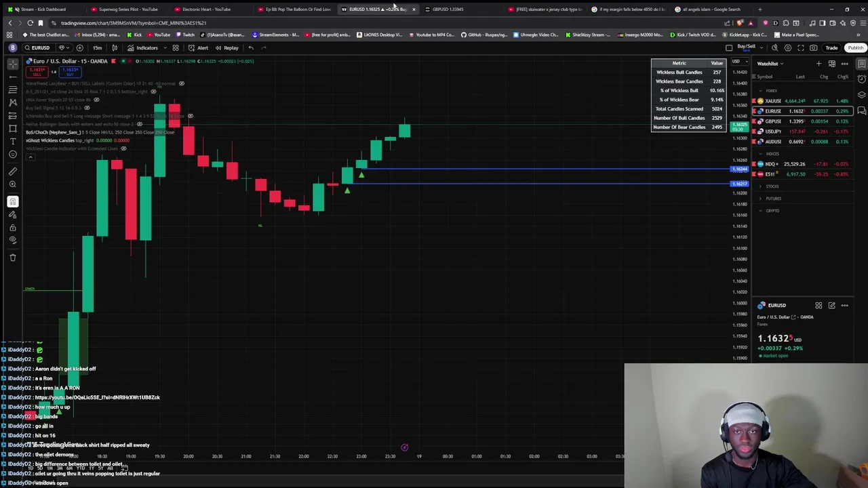Open the Indicators dialog
Viewport: 868px width, 488px height.
click(143, 47)
